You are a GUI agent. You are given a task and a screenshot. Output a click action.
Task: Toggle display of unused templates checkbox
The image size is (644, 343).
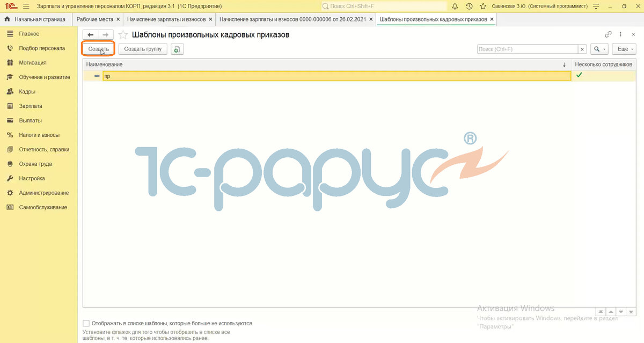coord(86,323)
